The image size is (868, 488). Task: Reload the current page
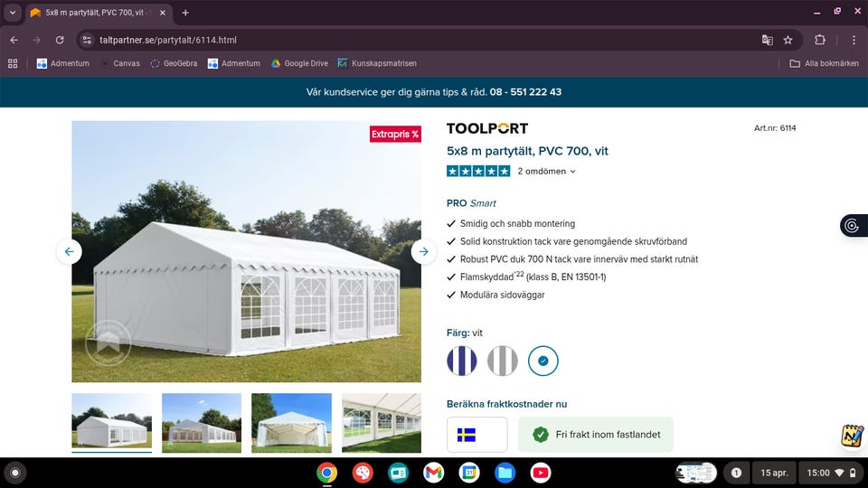click(x=60, y=40)
